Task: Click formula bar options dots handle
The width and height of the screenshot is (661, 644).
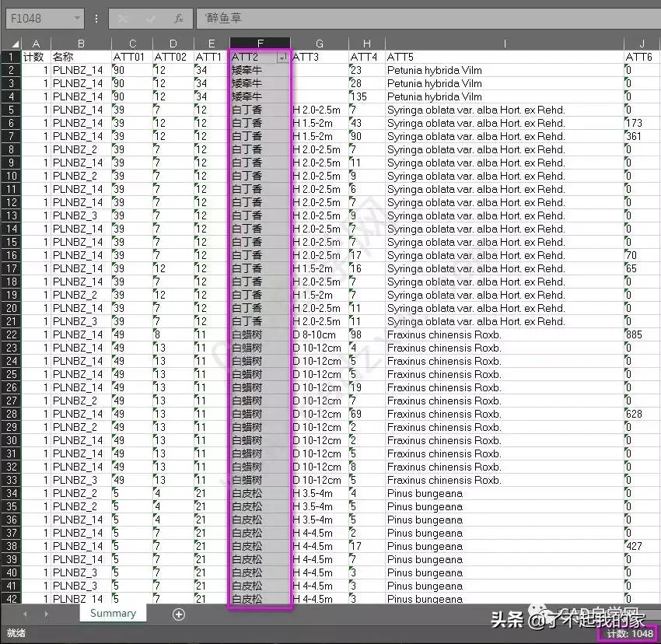Action: click(96, 18)
